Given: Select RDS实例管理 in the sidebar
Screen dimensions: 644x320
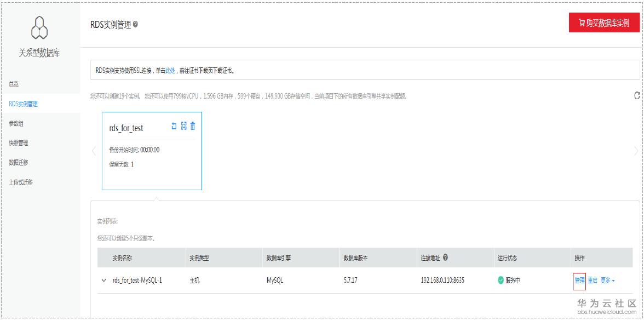Looking at the screenshot, I should tap(23, 104).
